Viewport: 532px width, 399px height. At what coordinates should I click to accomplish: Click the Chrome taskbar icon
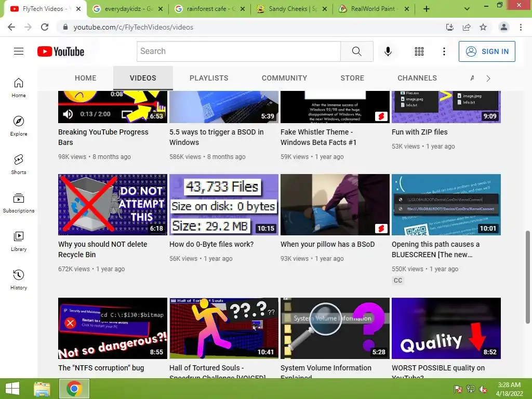coord(74,389)
